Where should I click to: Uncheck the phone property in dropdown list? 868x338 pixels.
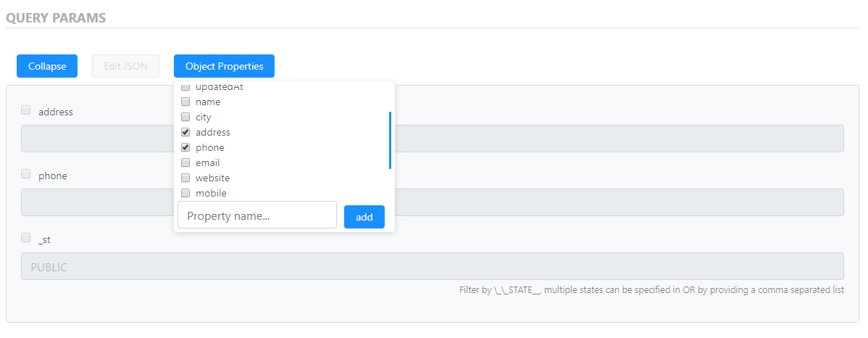click(x=185, y=148)
